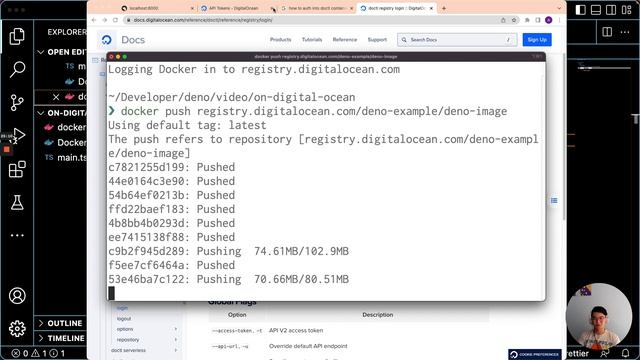
Task: Toggle the primary sidebar layout icon
Action: pyautogui.click(x=580, y=10)
